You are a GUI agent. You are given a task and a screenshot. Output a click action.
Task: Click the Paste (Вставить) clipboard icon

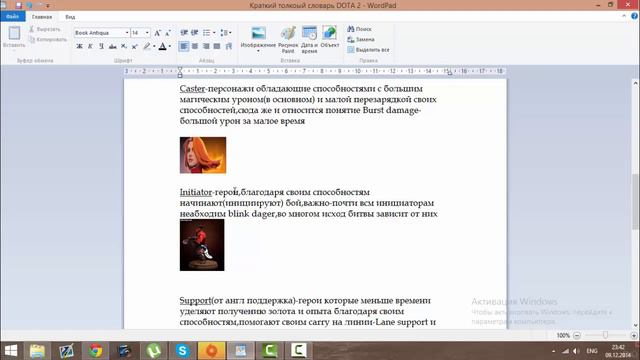[x=14, y=33]
